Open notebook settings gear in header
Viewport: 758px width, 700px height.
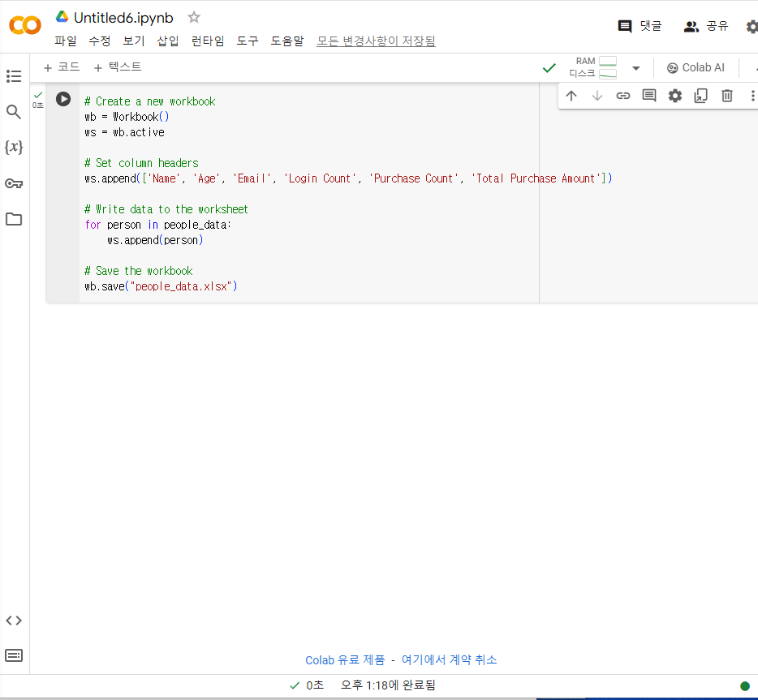[752, 26]
